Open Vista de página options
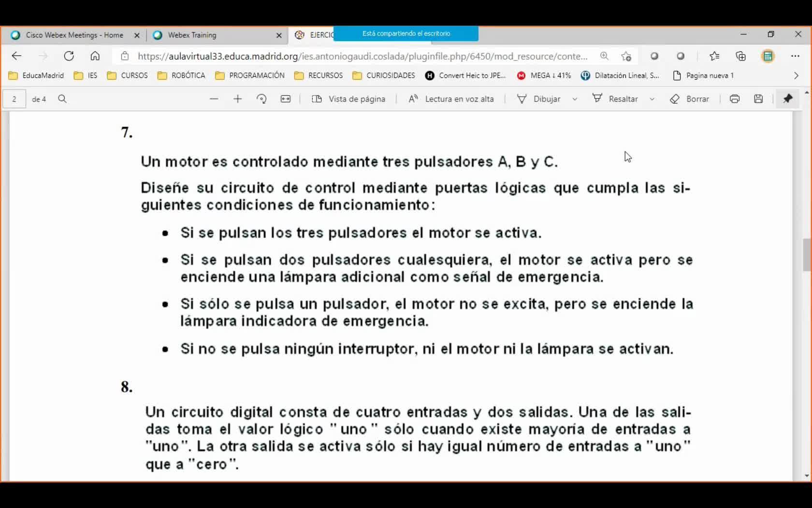Screen dimensions: 812x508 tap(348, 99)
